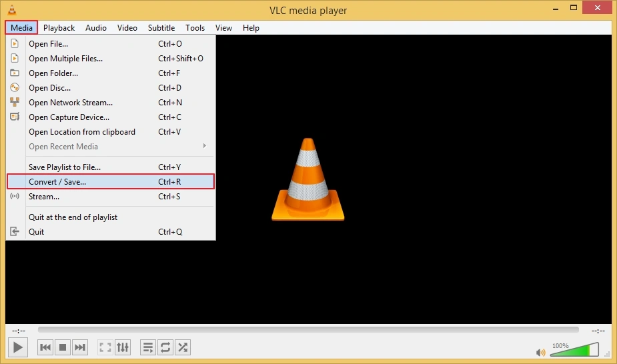
Task: Select Open Capture Device... entry
Action: tap(111, 117)
